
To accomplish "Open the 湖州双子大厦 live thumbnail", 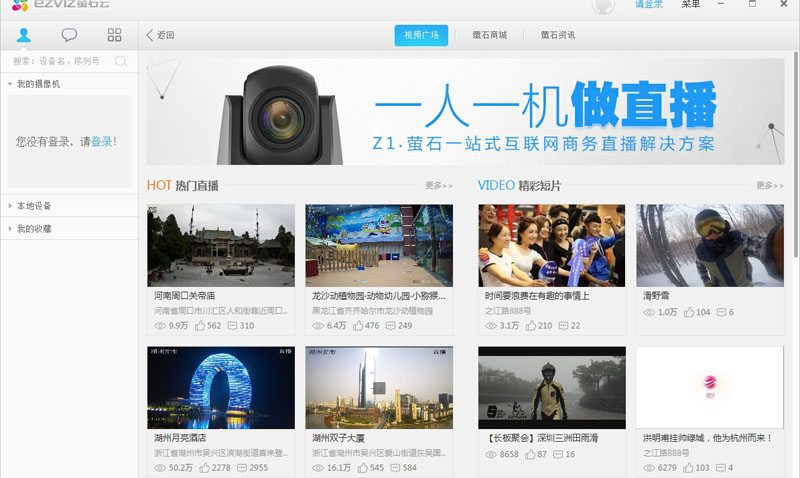I will coord(379,388).
